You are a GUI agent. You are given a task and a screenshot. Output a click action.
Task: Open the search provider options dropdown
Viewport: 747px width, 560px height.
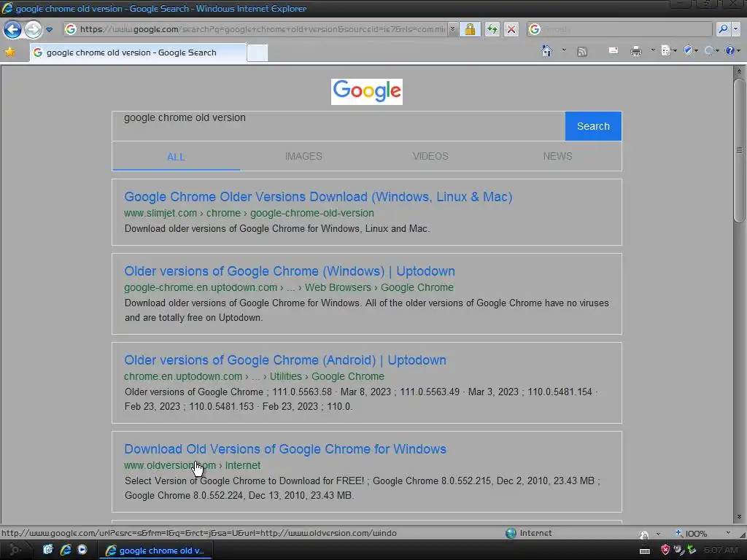click(x=736, y=29)
